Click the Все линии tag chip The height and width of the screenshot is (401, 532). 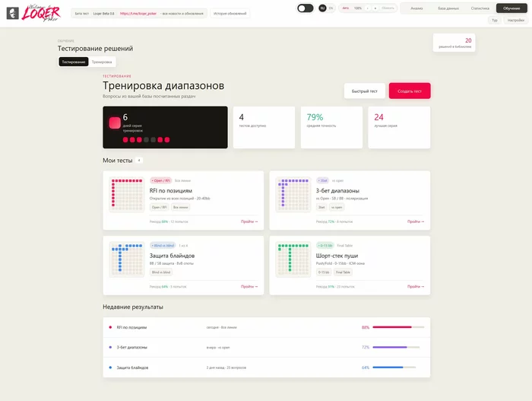coord(181,207)
